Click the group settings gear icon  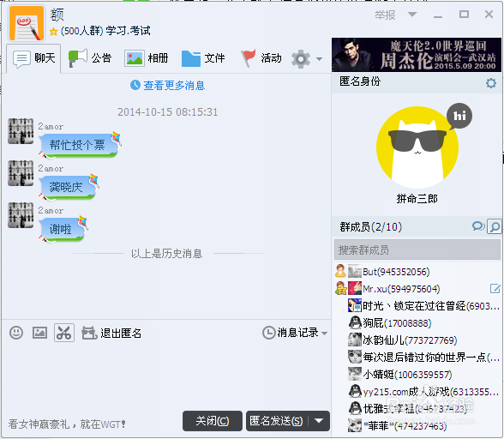[x=301, y=59]
